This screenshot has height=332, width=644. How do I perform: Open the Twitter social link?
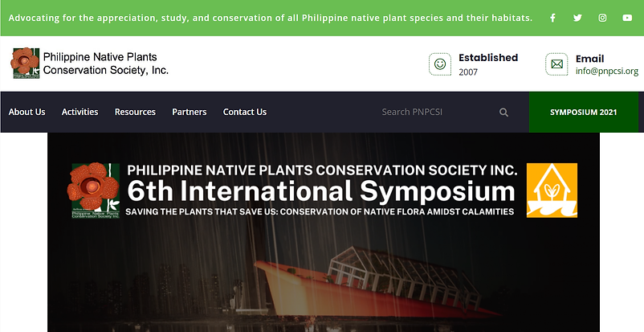tap(577, 18)
